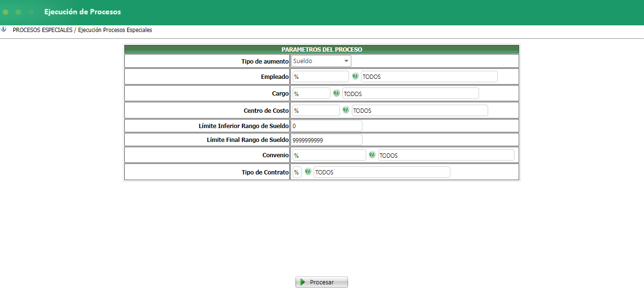Focus the Convenio code field

click(x=329, y=155)
